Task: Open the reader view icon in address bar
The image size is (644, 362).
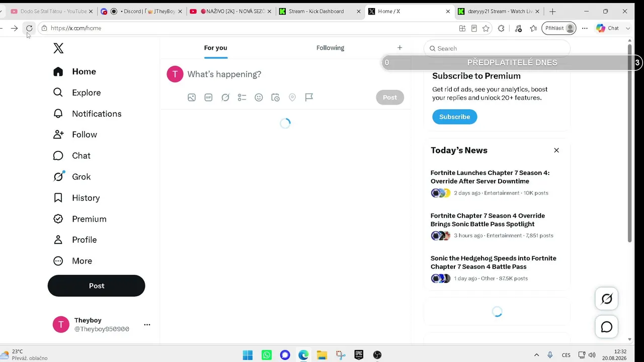Action: (474, 29)
